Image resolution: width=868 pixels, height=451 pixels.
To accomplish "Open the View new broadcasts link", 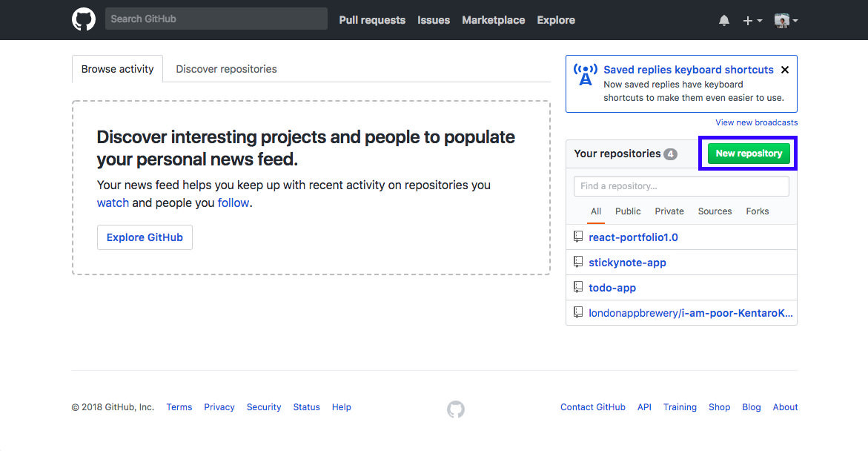I will click(756, 122).
